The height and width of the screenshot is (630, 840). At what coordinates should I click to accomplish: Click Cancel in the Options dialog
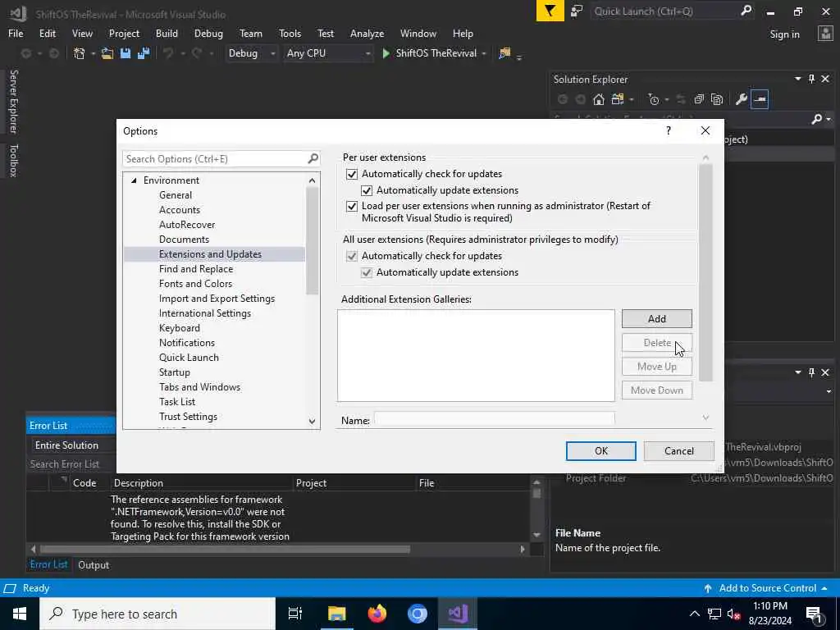coord(678,451)
